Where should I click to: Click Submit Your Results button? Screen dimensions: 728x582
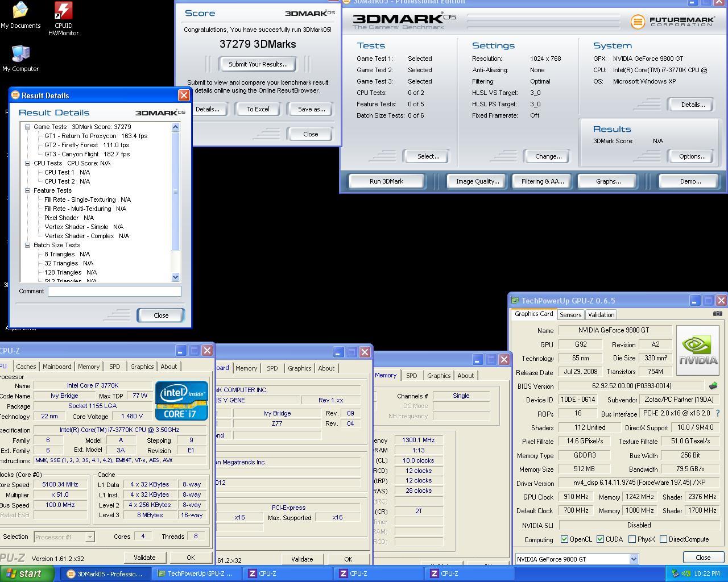tap(258, 64)
